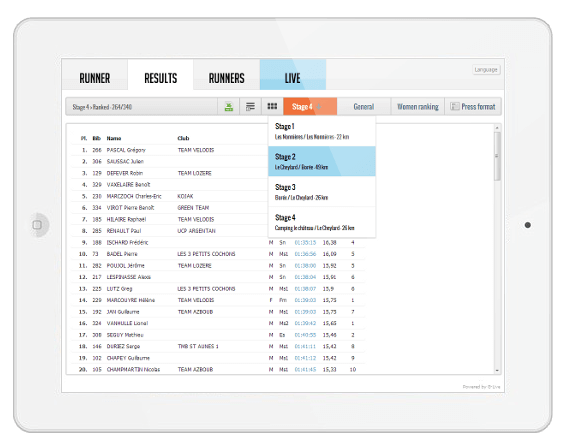Open time 01:39:42 for VANHULLE Lionel
The image size is (566, 448).
[x=305, y=323]
